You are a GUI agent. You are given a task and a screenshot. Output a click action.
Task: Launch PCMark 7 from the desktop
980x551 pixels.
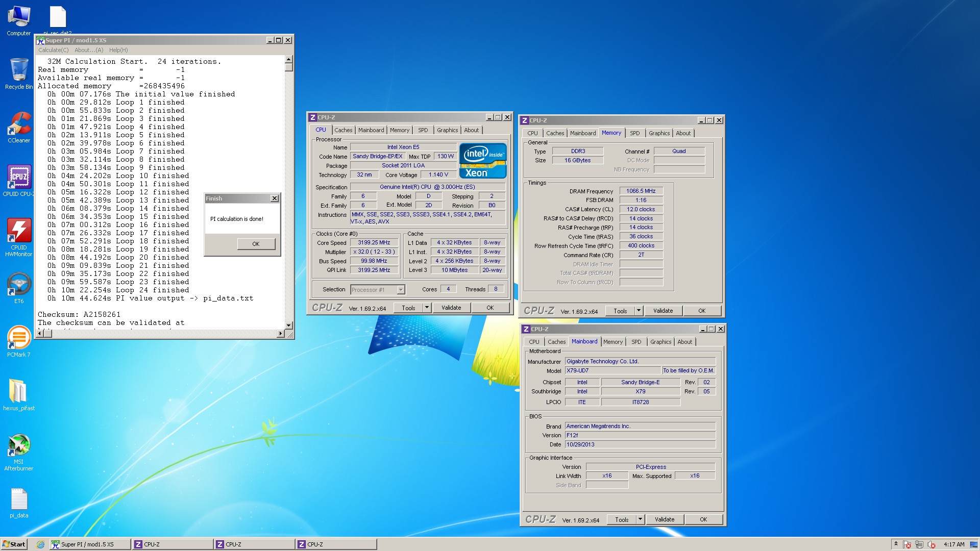pos(18,341)
